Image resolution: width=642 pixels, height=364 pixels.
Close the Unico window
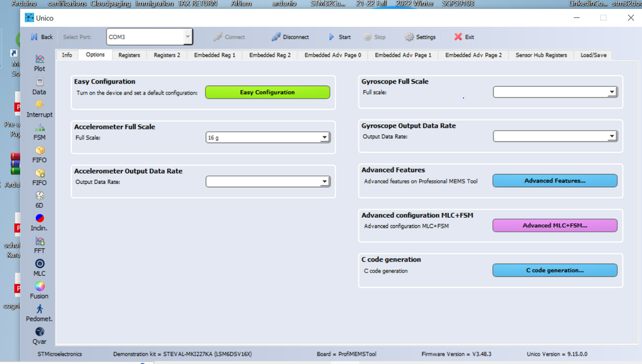pyautogui.click(x=630, y=17)
